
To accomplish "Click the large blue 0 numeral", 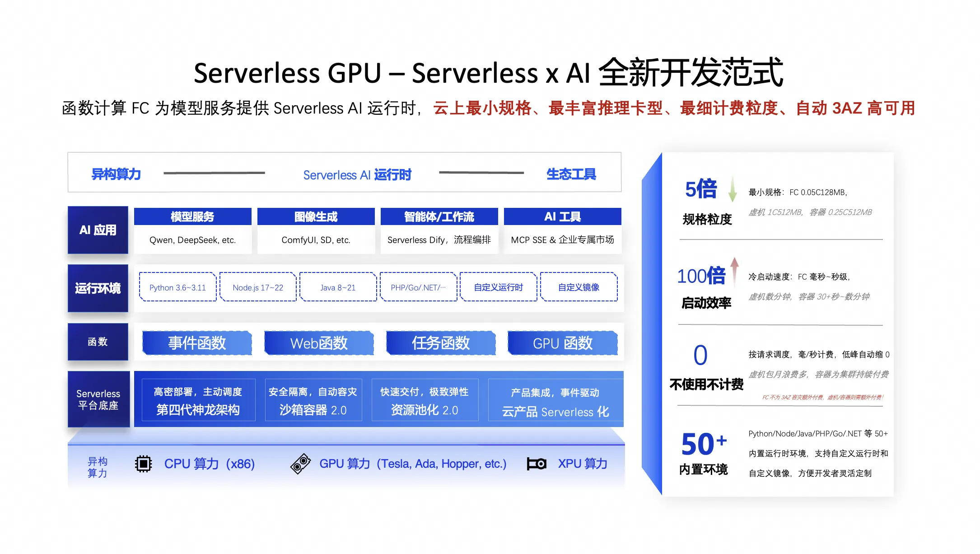I will tap(700, 356).
